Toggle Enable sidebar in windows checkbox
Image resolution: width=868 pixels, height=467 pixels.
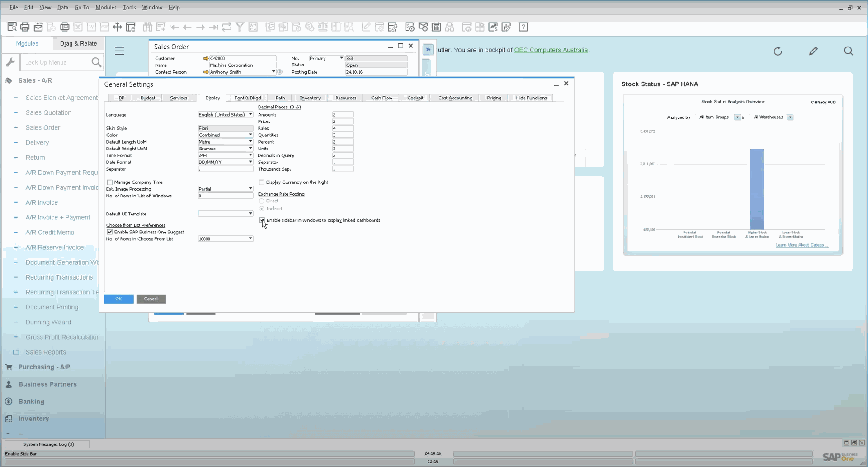[262, 220]
